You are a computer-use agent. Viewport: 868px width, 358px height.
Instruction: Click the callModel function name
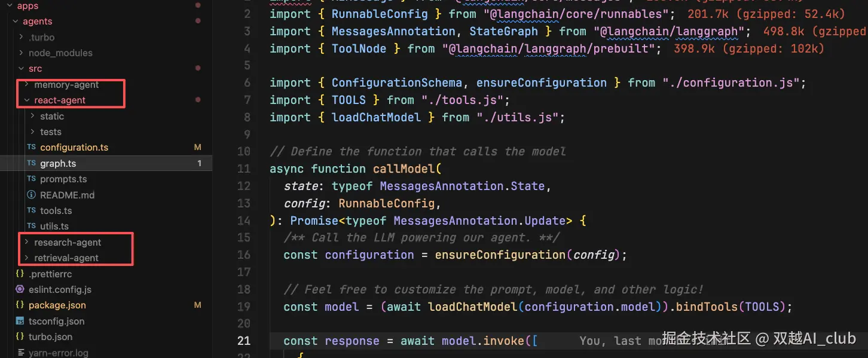tap(404, 169)
